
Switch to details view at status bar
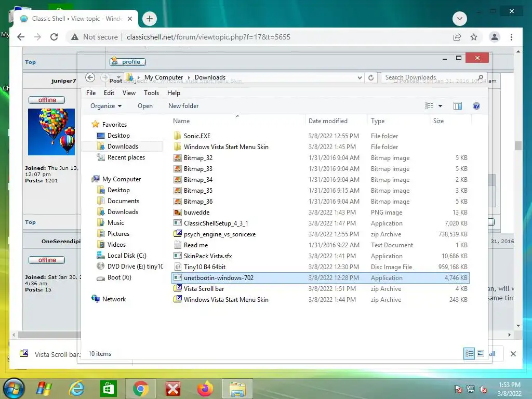469,354
